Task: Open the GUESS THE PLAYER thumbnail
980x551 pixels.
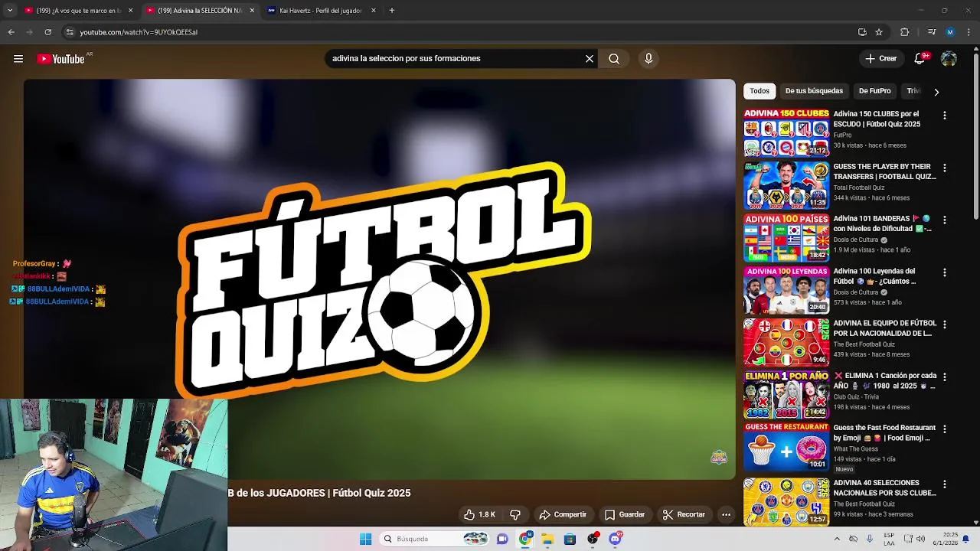Action: coord(786,185)
